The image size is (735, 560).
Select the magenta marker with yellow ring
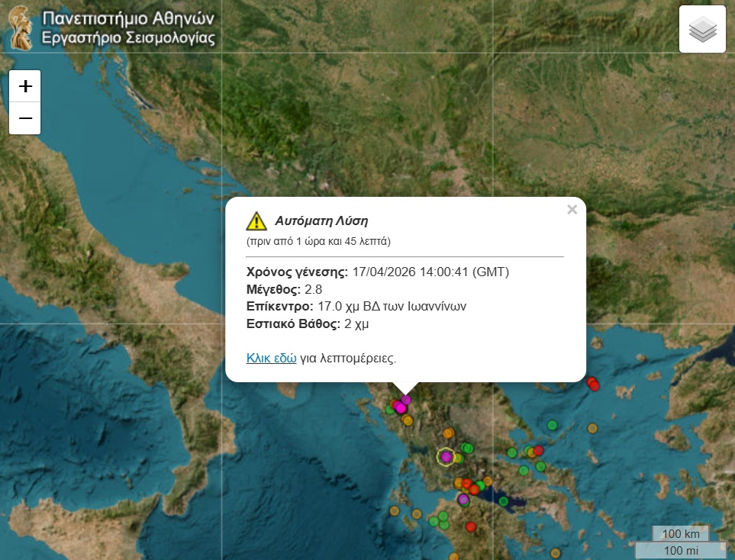(x=446, y=457)
